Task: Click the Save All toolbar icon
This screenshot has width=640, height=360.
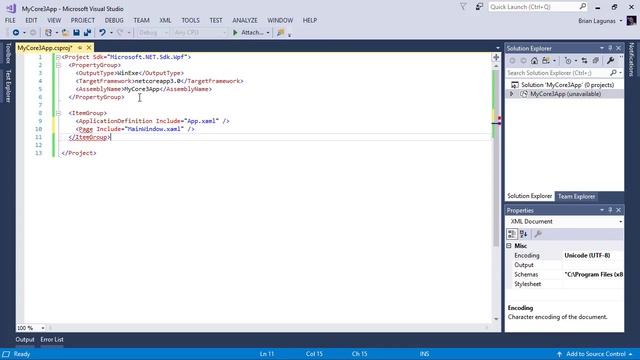Action: 87,32
